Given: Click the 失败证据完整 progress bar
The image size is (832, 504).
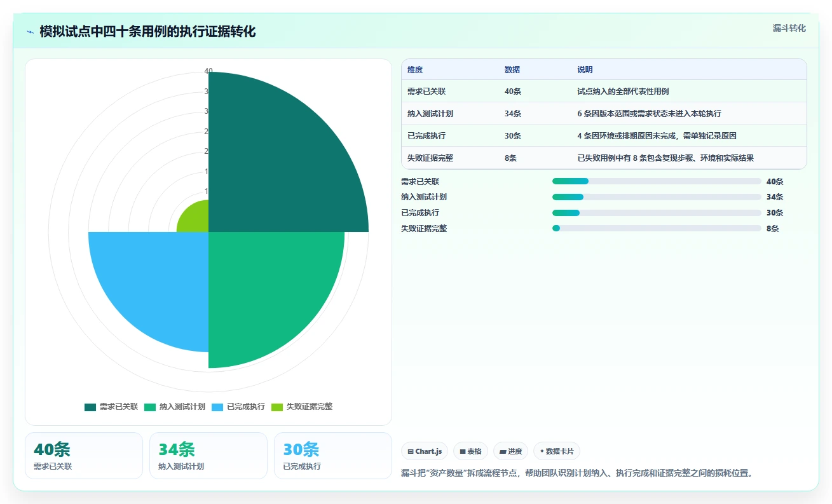Looking at the screenshot, I should pyautogui.click(x=657, y=228).
